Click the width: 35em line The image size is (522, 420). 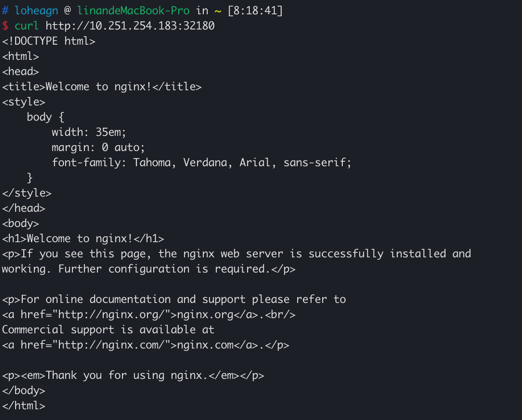[x=89, y=132]
